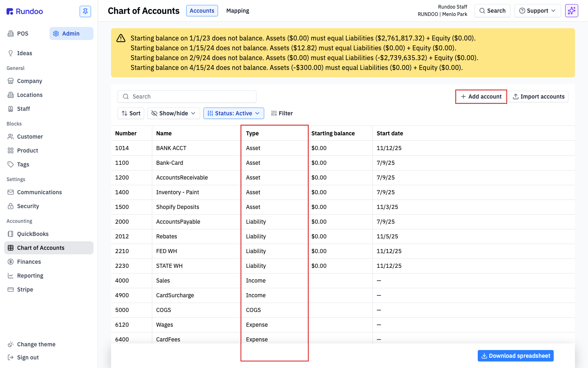588x368 pixels.
Task: Click account number 1014
Action: (122, 148)
